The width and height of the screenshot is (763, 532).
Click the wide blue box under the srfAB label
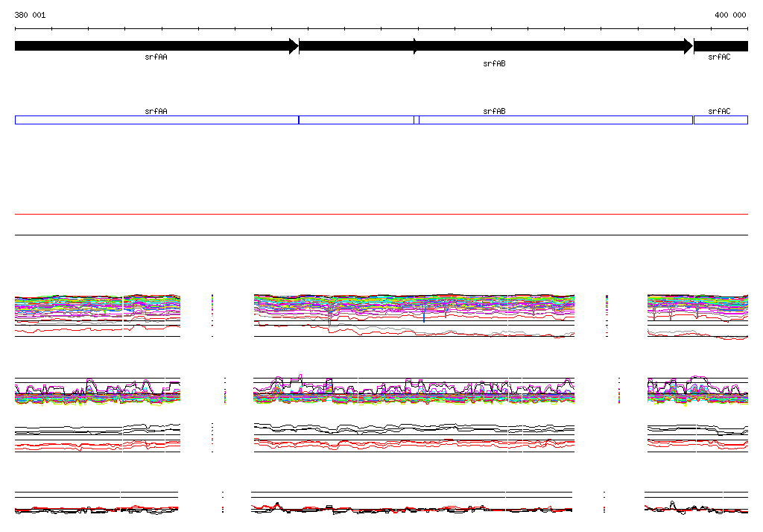coord(555,120)
